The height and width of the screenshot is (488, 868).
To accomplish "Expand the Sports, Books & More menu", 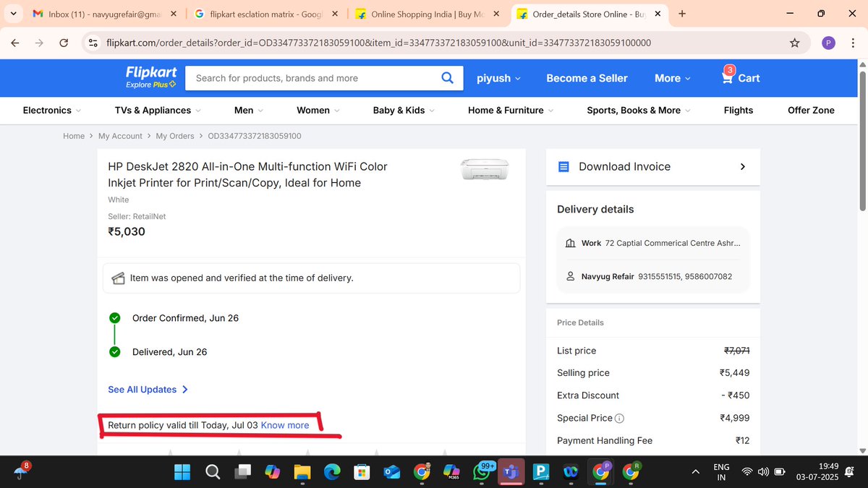I will point(639,110).
